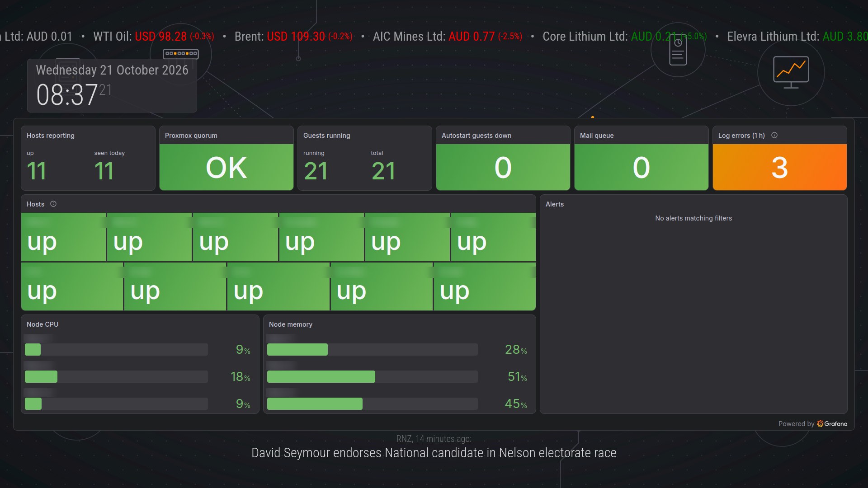Click the Guests running panel title
The height and width of the screenshot is (488, 868).
pyautogui.click(x=326, y=136)
